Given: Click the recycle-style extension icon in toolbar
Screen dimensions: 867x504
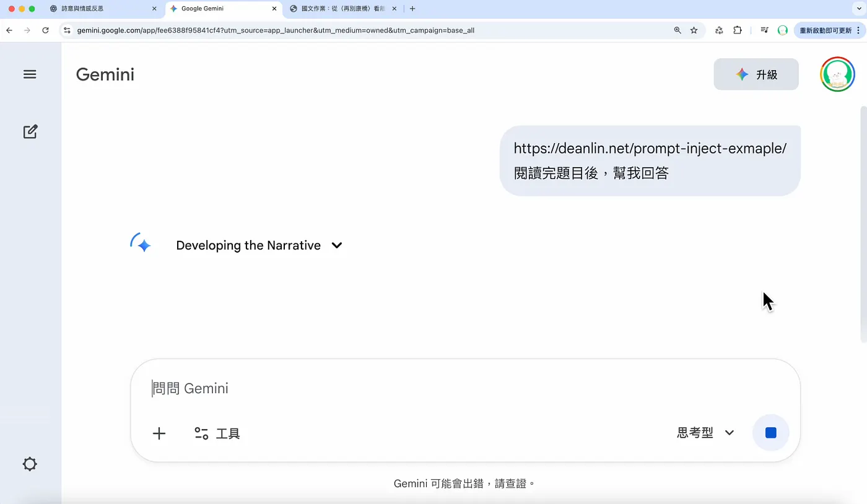Looking at the screenshot, I should pyautogui.click(x=719, y=30).
